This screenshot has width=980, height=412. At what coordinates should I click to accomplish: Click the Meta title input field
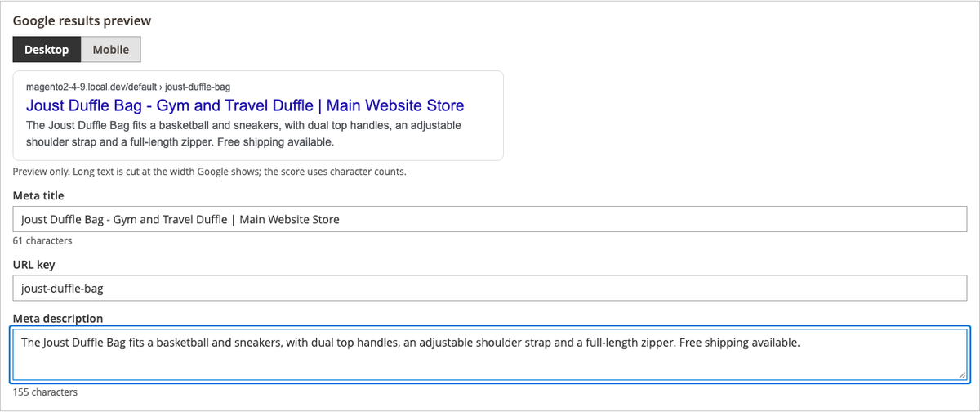pyautogui.click(x=490, y=219)
